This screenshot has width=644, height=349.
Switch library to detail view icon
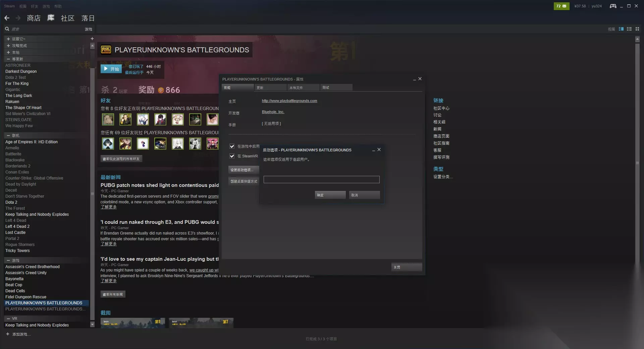tap(621, 29)
